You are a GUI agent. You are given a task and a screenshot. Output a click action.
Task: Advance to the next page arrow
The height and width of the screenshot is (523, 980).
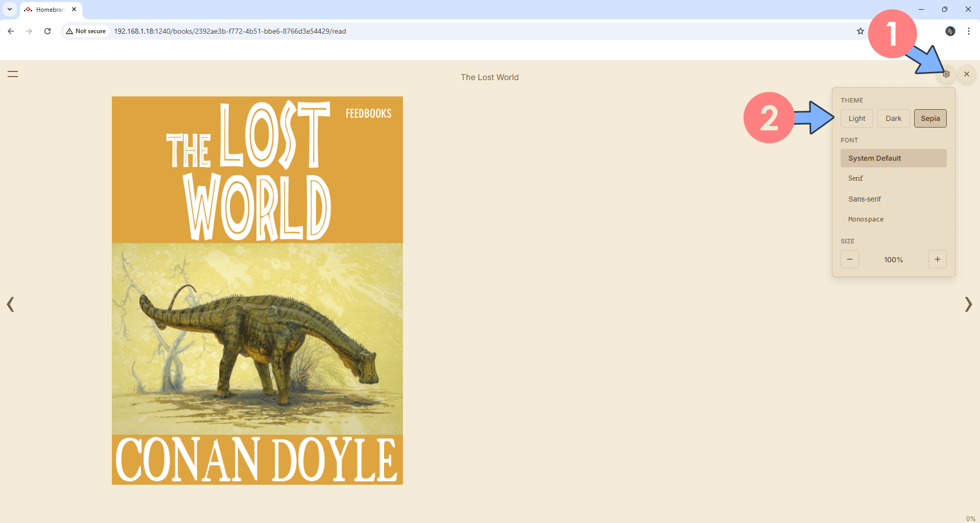[968, 305]
